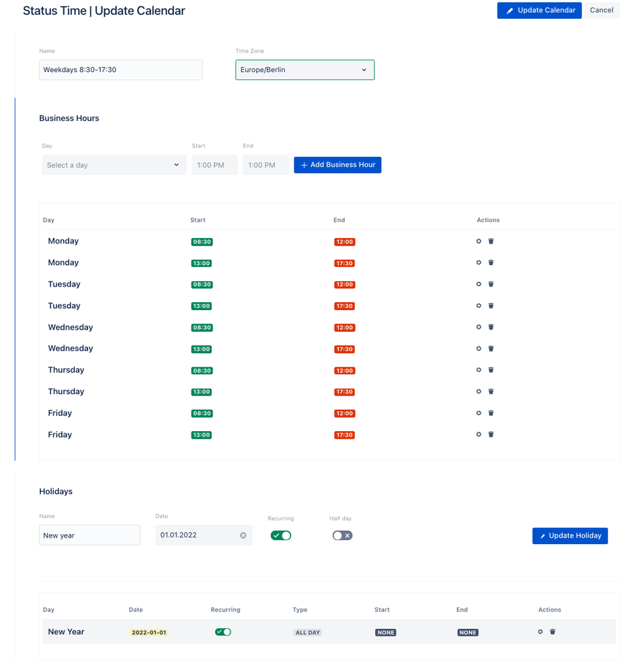The image size is (638, 672).
Task: Click the Holidays section heading
Action: tap(56, 492)
